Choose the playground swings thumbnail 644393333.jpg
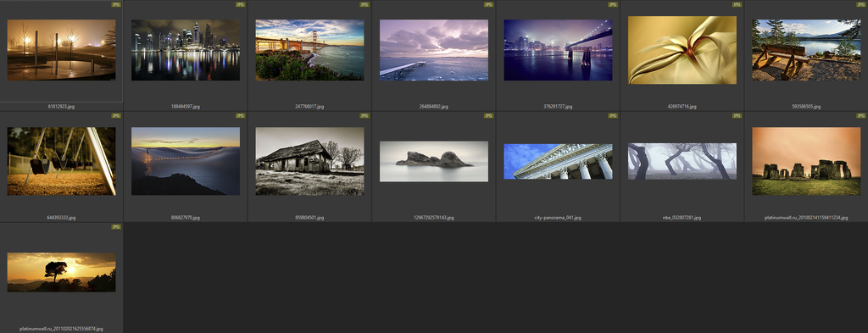 click(x=61, y=161)
